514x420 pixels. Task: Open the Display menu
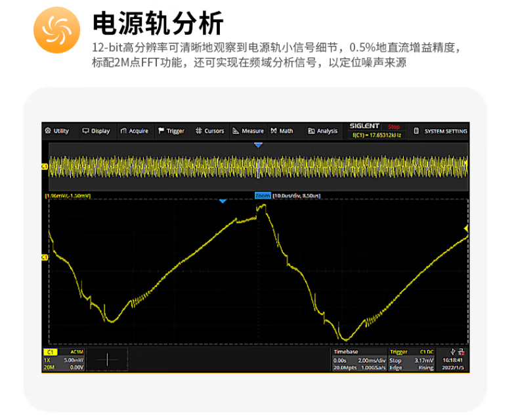point(96,131)
